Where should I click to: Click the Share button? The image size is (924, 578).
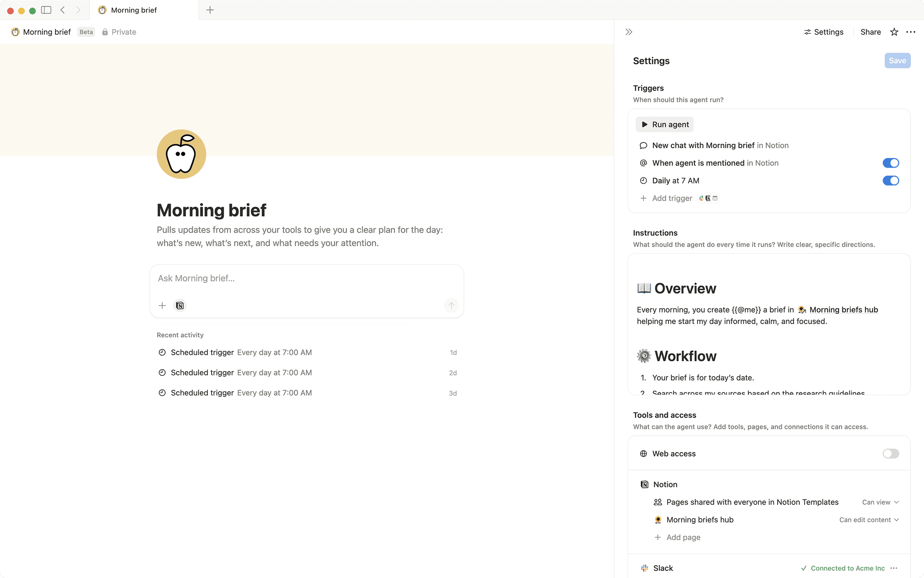(870, 32)
